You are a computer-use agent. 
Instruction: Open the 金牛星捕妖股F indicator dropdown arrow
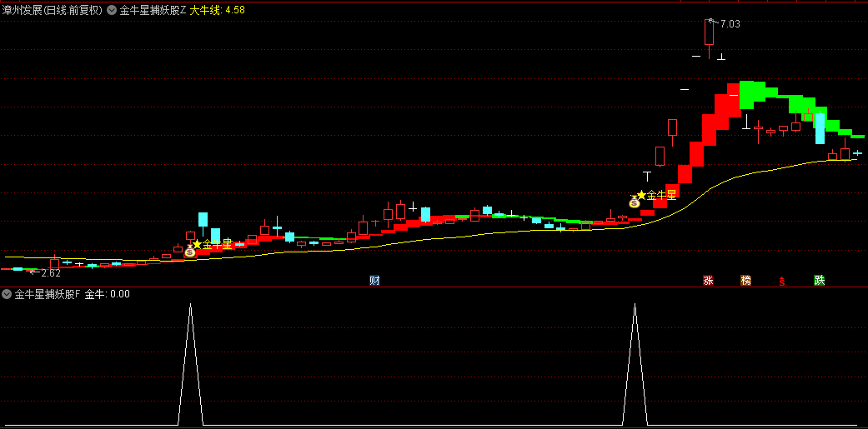[7, 294]
